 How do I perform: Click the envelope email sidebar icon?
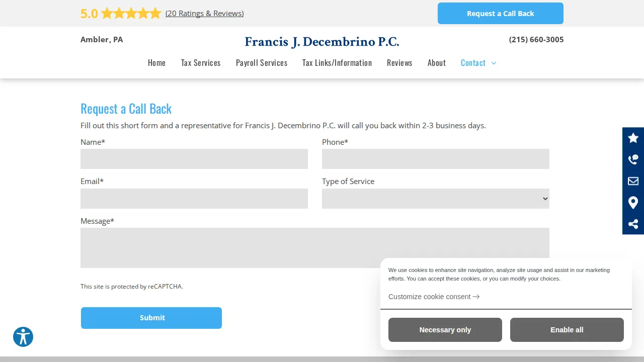pos(633,181)
